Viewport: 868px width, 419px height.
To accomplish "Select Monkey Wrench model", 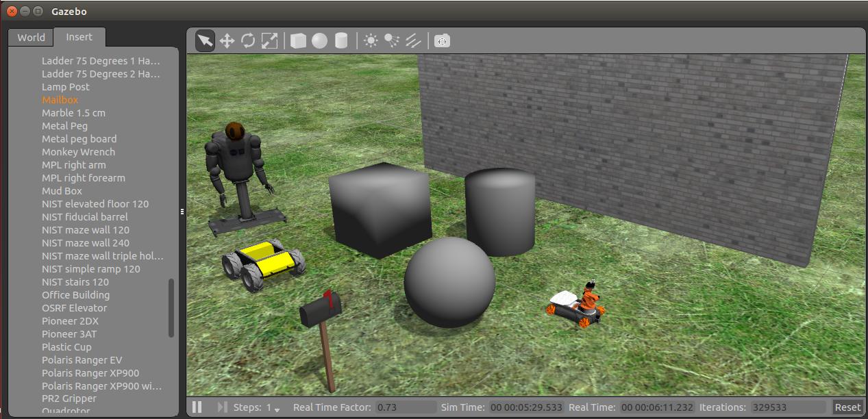I will point(79,151).
